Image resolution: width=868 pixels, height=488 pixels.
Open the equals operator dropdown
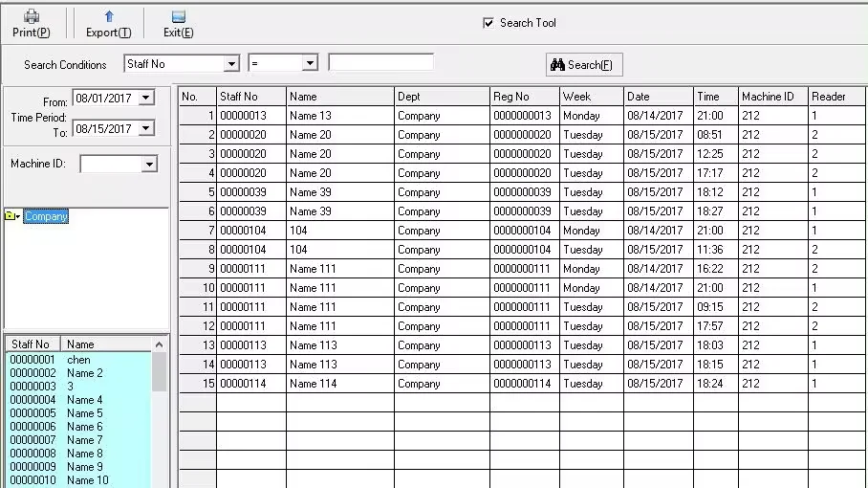(310, 64)
